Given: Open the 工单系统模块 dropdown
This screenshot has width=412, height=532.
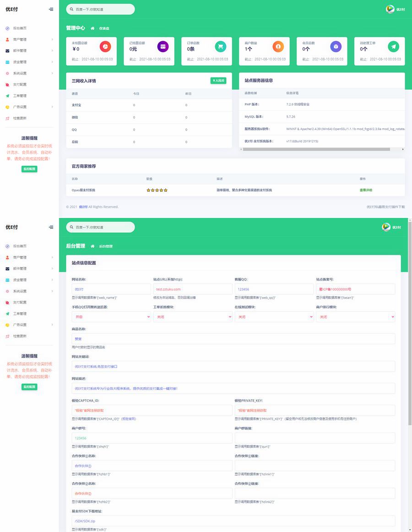Looking at the screenshot, I should click(193, 317).
